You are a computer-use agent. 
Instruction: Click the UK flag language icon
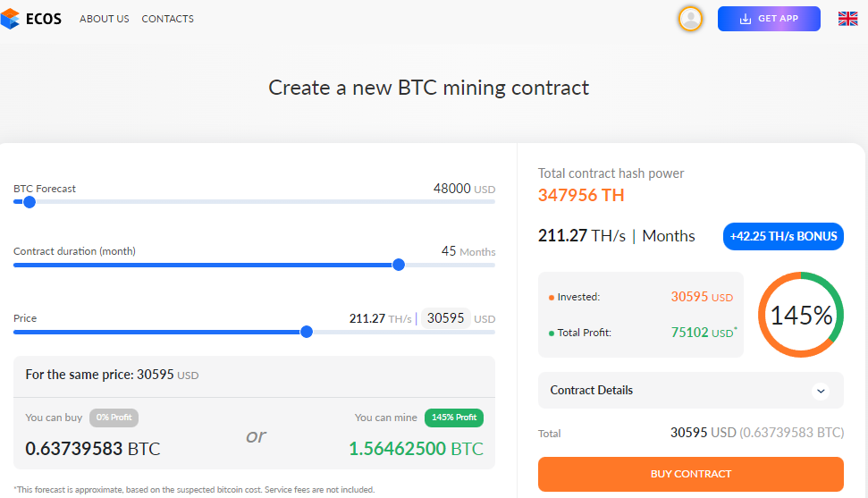(847, 19)
